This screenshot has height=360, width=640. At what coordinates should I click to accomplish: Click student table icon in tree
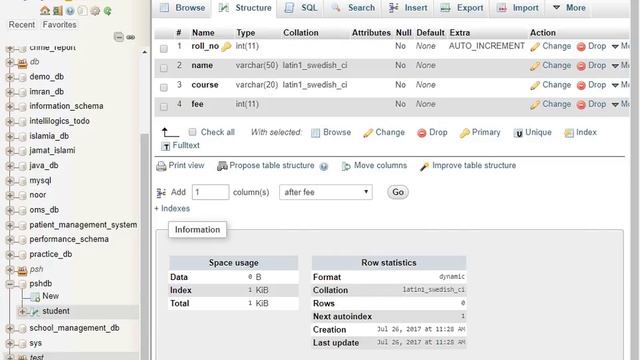[x=35, y=312]
